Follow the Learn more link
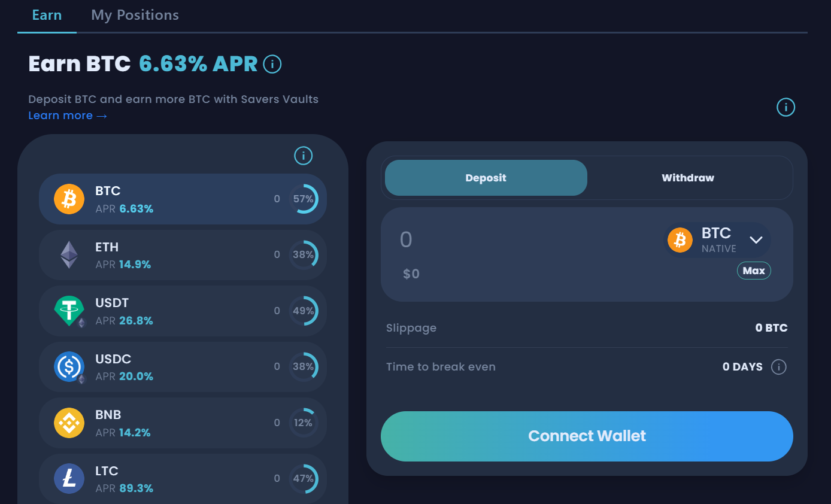 68,116
